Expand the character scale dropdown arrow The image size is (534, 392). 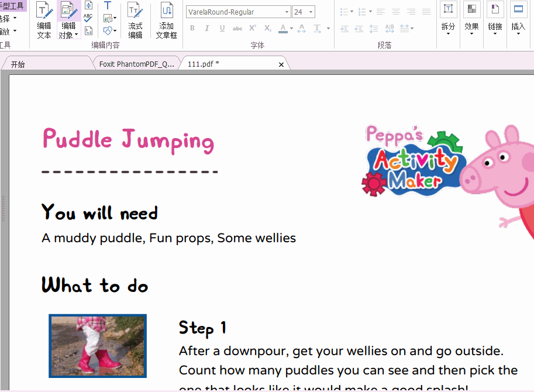[328, 29]
